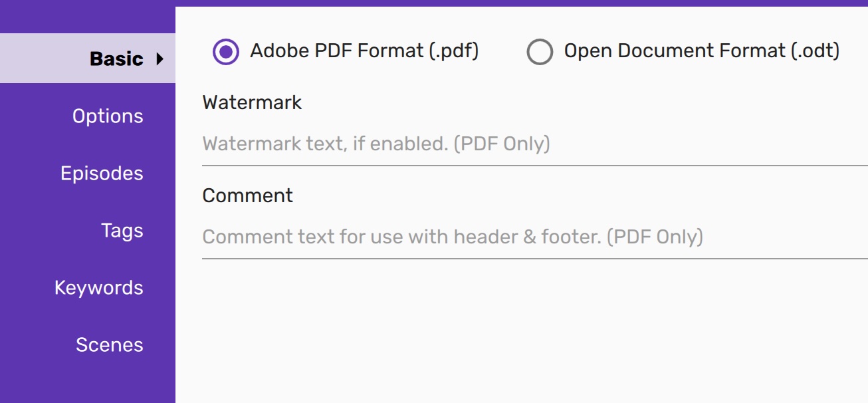Click the arrow icon beside Basic
The image size is (868, 403).
(160, 59)
